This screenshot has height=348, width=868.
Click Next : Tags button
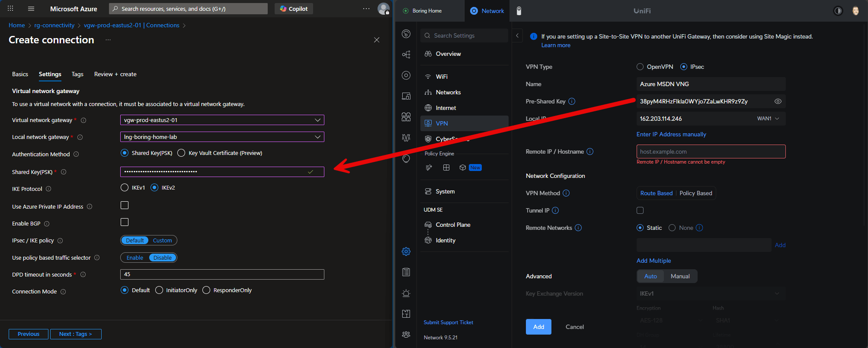[76, 334]
